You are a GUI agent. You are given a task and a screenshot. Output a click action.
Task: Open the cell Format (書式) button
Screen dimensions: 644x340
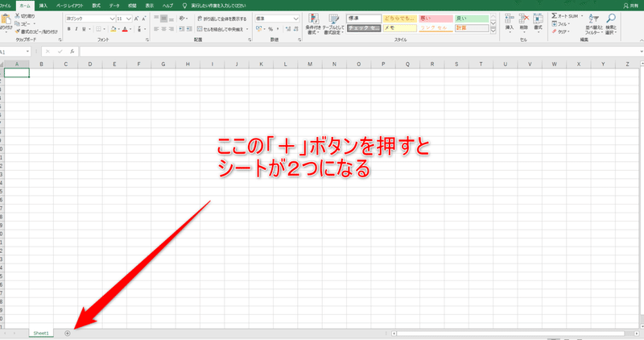(538, 23)
